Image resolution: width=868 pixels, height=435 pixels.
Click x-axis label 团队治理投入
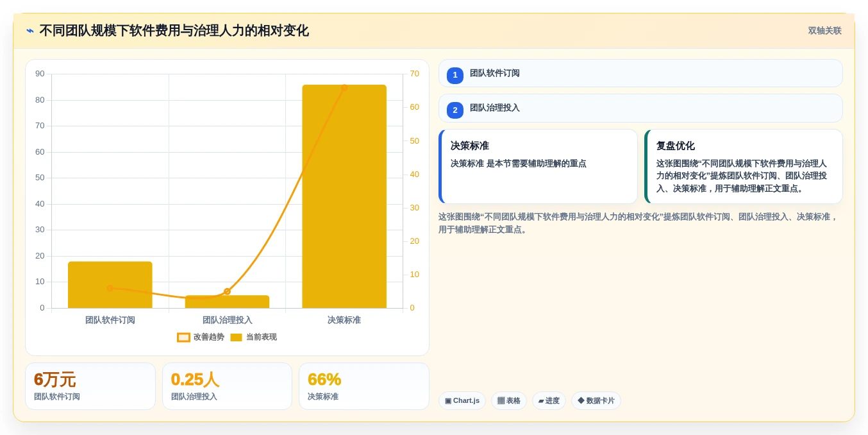(227, 320)
